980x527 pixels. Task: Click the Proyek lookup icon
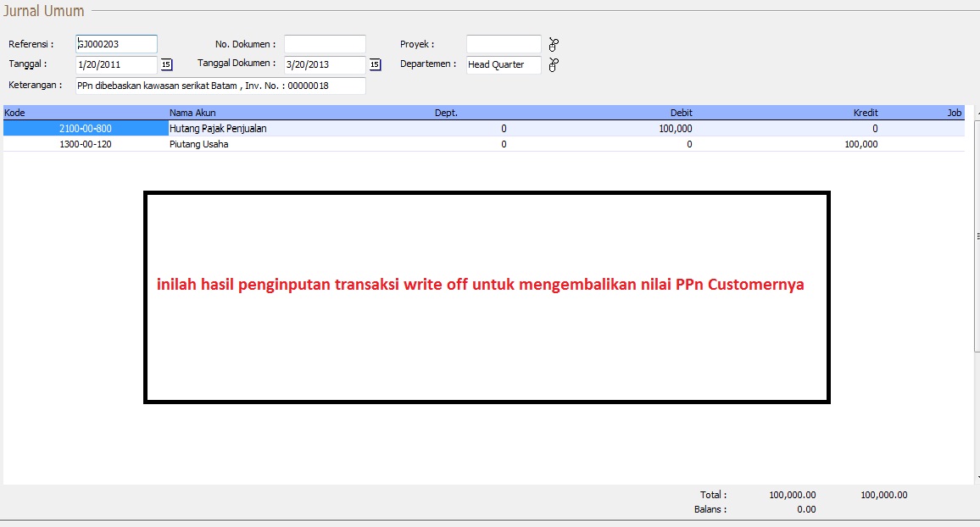[554, 45]
